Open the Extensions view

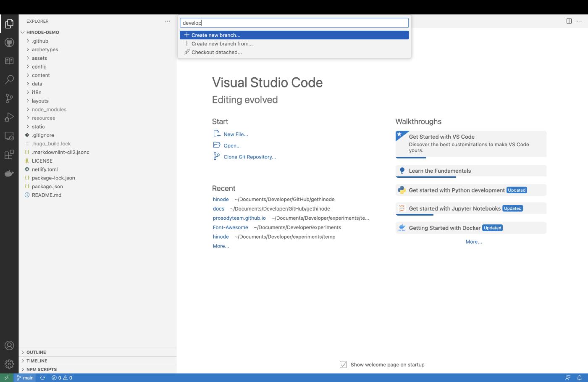coord(9,155)
